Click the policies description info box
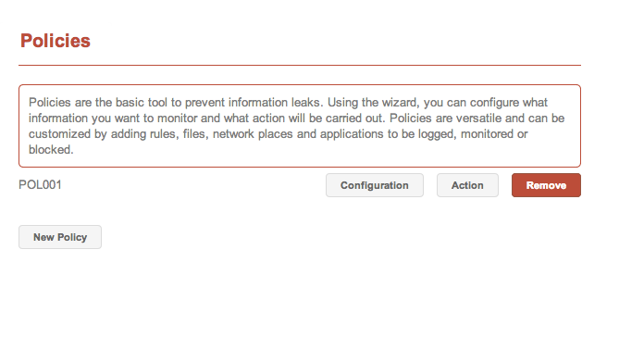Viewport: 644px width, 337px height. tap(300, 126)
